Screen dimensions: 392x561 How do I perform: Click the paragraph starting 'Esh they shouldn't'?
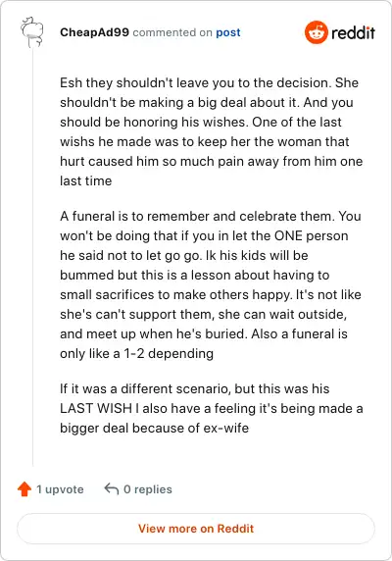211,131
